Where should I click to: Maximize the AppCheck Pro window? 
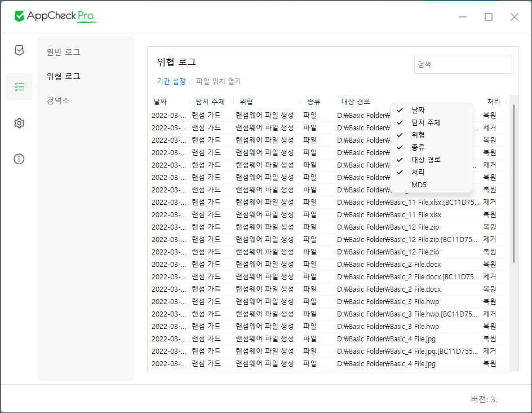tap(489, 17)
